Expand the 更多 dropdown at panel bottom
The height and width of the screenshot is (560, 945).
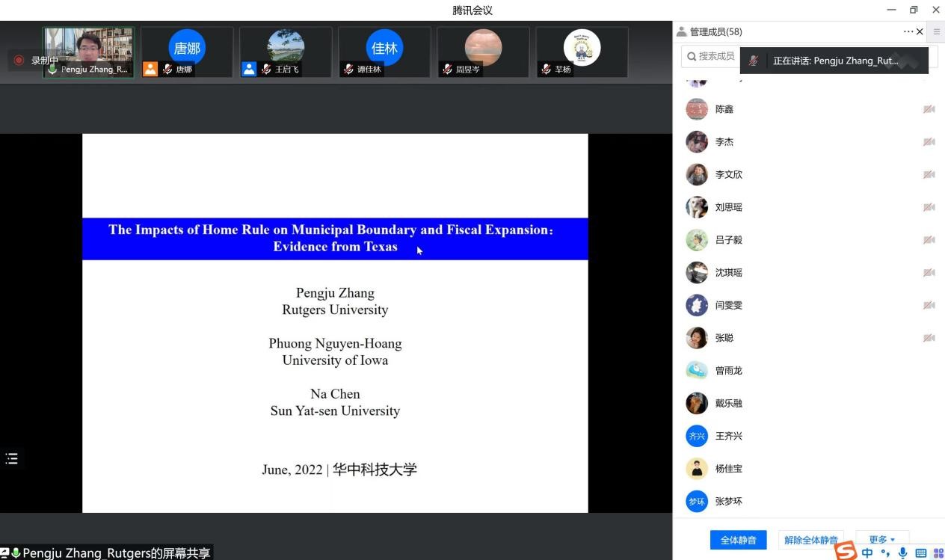point(882,539)
